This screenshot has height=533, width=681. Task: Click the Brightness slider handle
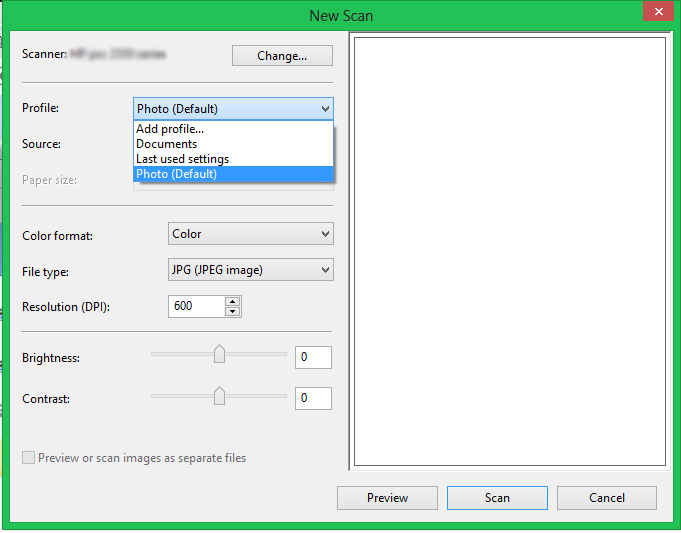coord(219,355)
